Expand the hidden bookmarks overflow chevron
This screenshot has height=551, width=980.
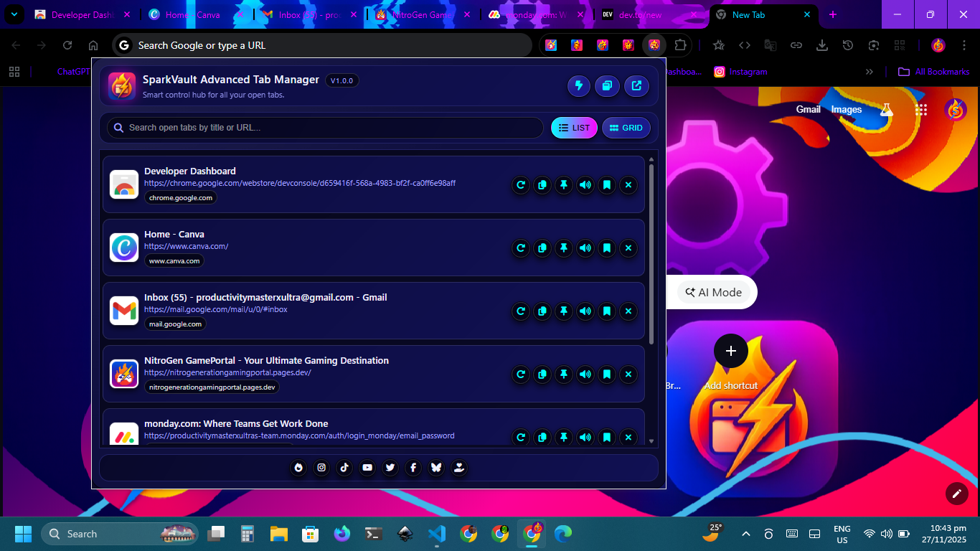pos(870,72)
